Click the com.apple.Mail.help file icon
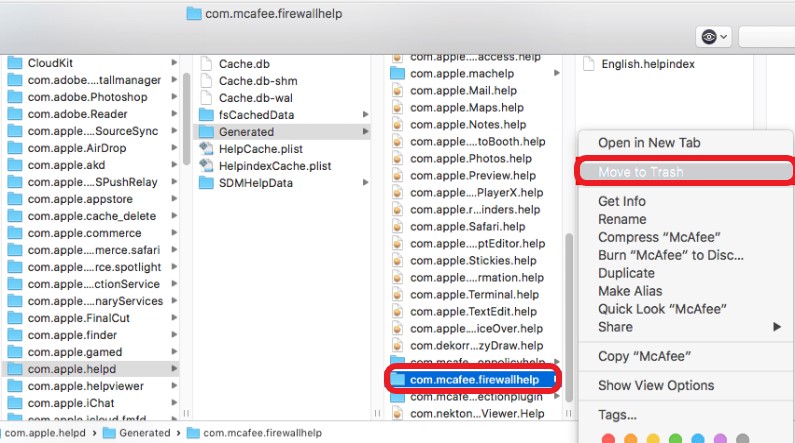795x443 pixels. (x=398, y=90)
